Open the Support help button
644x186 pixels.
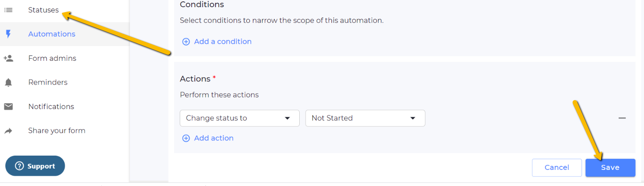pos(35,166)
